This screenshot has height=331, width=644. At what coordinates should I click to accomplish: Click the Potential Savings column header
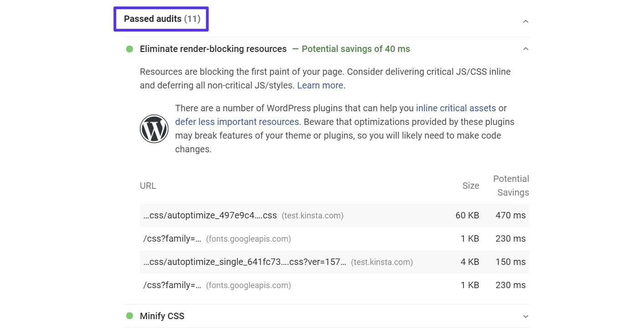[x=511, y=186]
